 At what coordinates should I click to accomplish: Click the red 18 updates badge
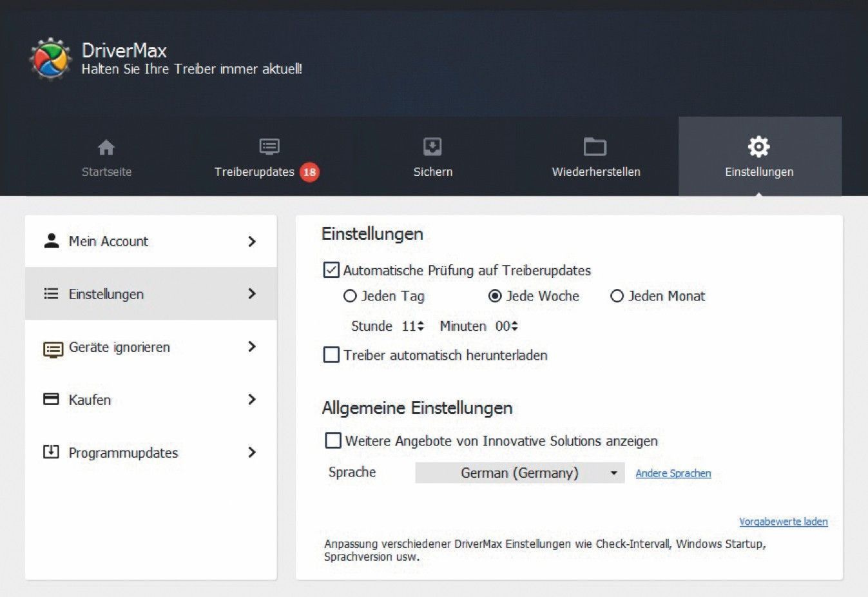309,172
